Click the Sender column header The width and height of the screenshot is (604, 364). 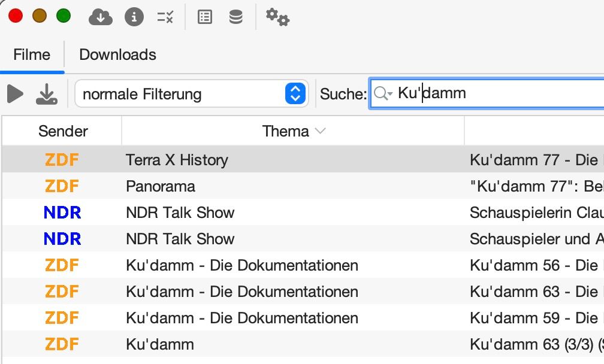pyautogui.click(x=63, y=131)
